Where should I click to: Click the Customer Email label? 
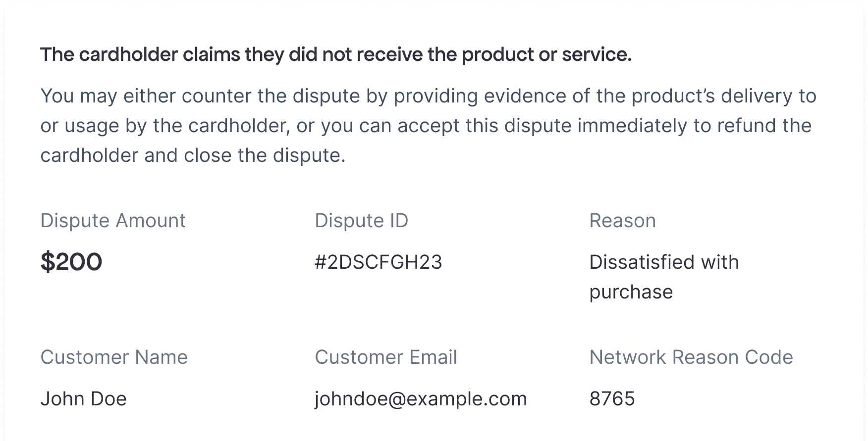click(x=385, y=357)
